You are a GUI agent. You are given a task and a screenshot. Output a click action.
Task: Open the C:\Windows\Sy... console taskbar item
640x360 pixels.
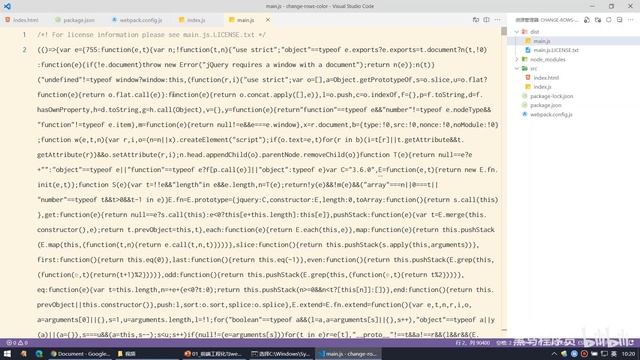[x=281, y=353]
